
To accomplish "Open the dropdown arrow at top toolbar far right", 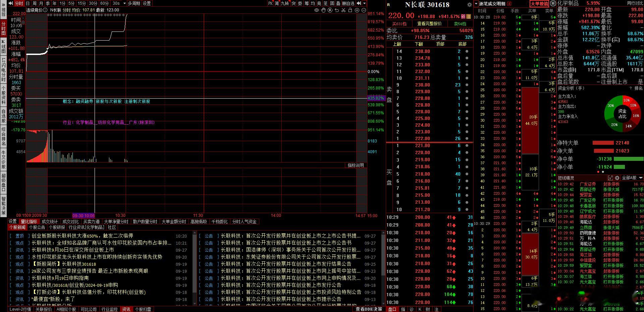I will click(365, 3).
